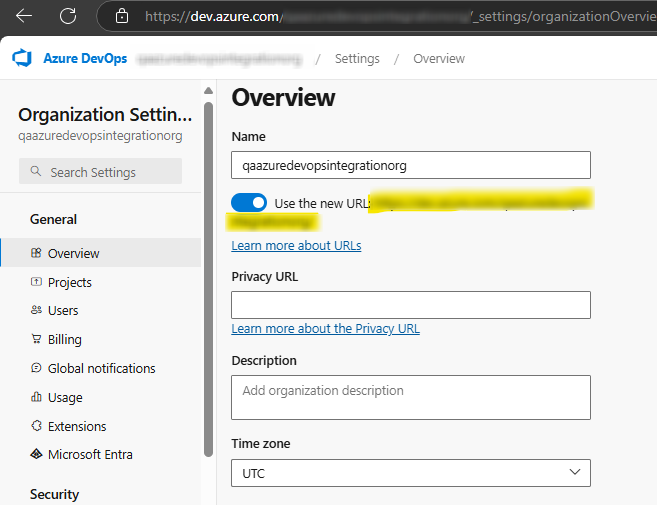
Task: Select Overview in the breadcrumb
Action: point(439,59)
